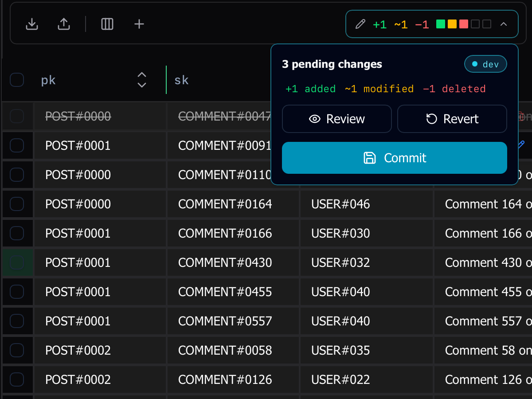Click the COMMENT#0166 cell
The image size is (532, 399).
point(233,233)
